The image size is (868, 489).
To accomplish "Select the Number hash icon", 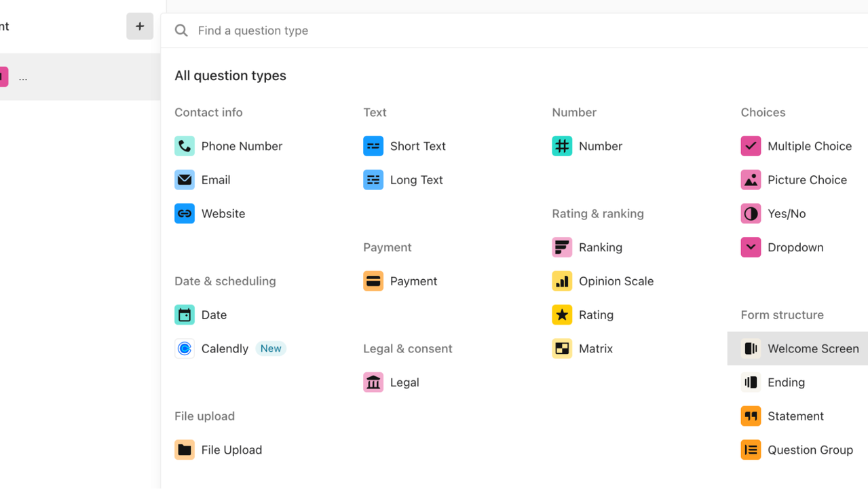I will [x=562, y=146].
